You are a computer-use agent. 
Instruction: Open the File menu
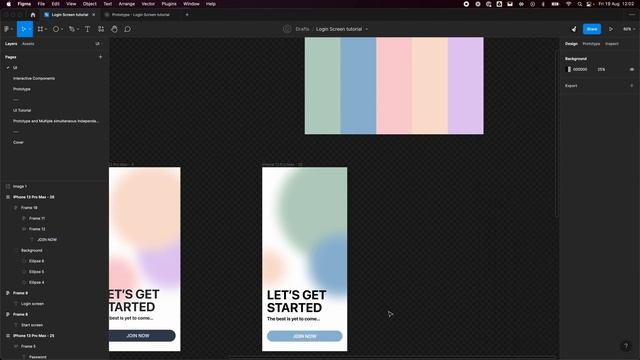coord(41,4)
